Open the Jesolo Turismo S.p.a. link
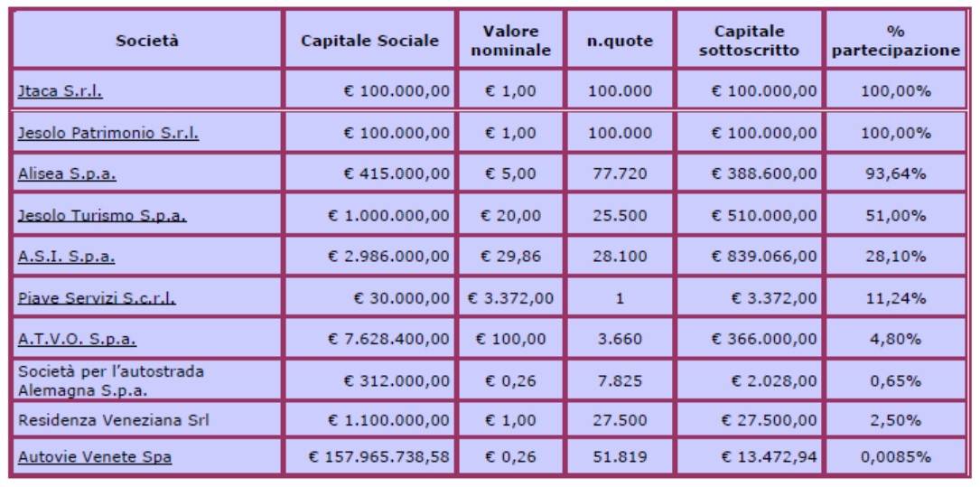Image resolution: width=980 pixels, height=487 pixels. point(102,216)
